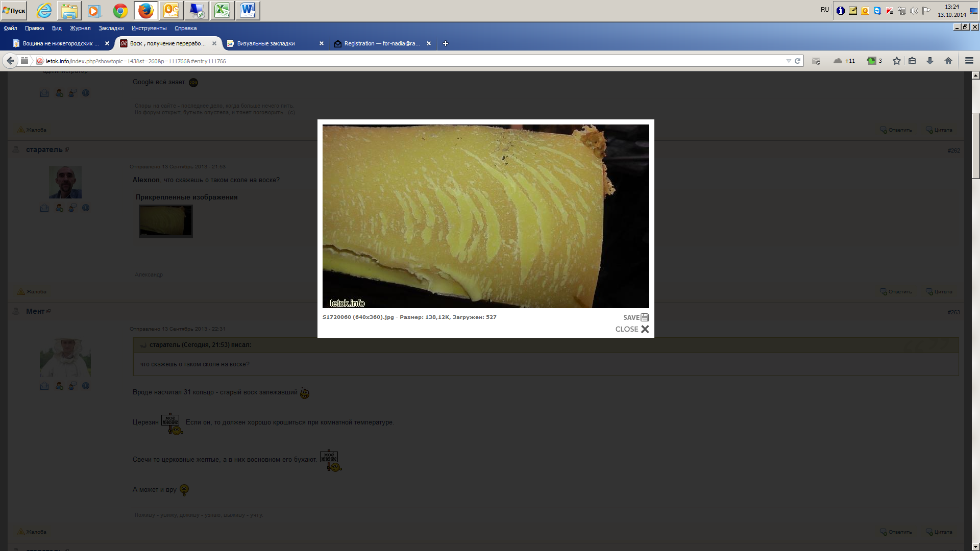Image resolution: width=980 pixels, height=551 pixels.
Task: Open the Firefox hamburger menu
Action: pyautogui.click(x=969, y=61)
